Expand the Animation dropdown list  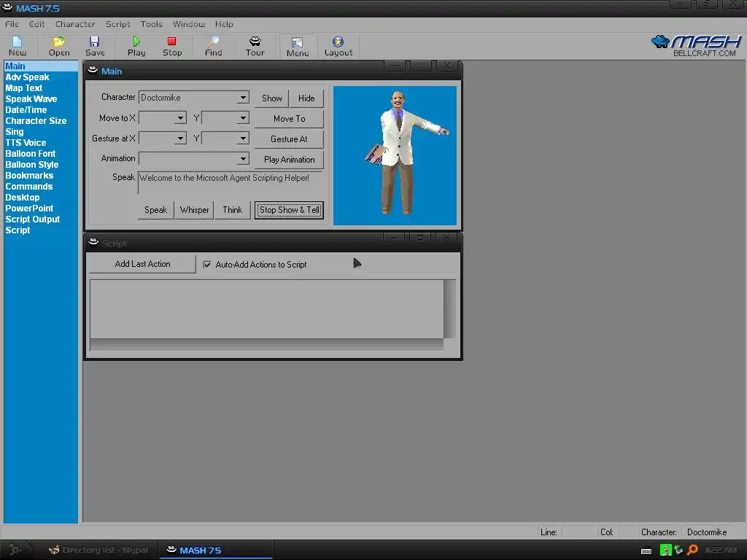[243, 158]
